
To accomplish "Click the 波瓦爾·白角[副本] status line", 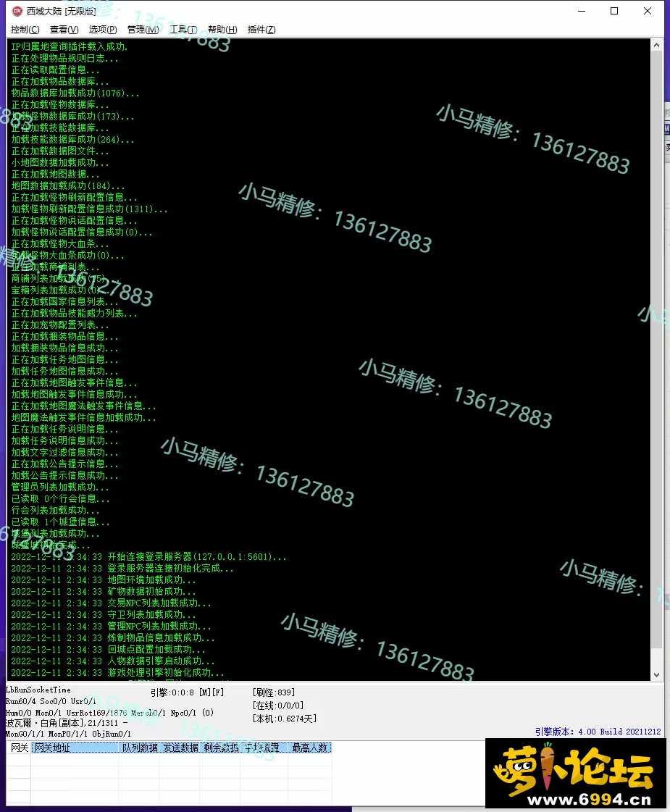I will 66,723.
